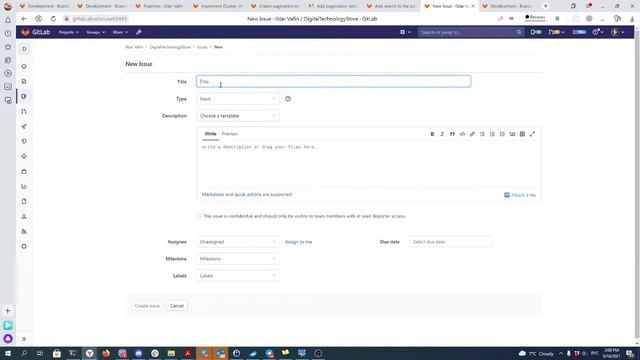640x360 pixels.
Task: Open the help menu dropdown
Action: click(598, 32)
